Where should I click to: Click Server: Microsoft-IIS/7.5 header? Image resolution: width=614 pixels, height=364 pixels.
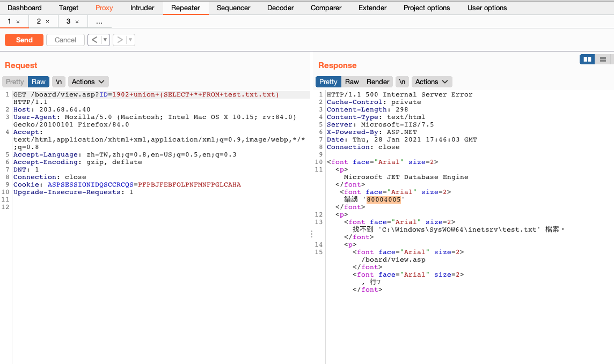pos(380,125)
